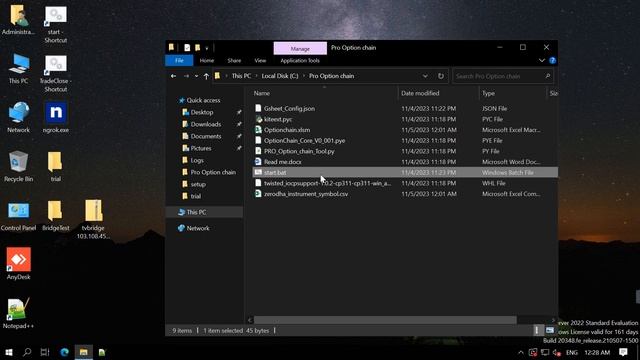Select the Network desktop icon
Screen dimensions: 640x360
tap(18, 118)
